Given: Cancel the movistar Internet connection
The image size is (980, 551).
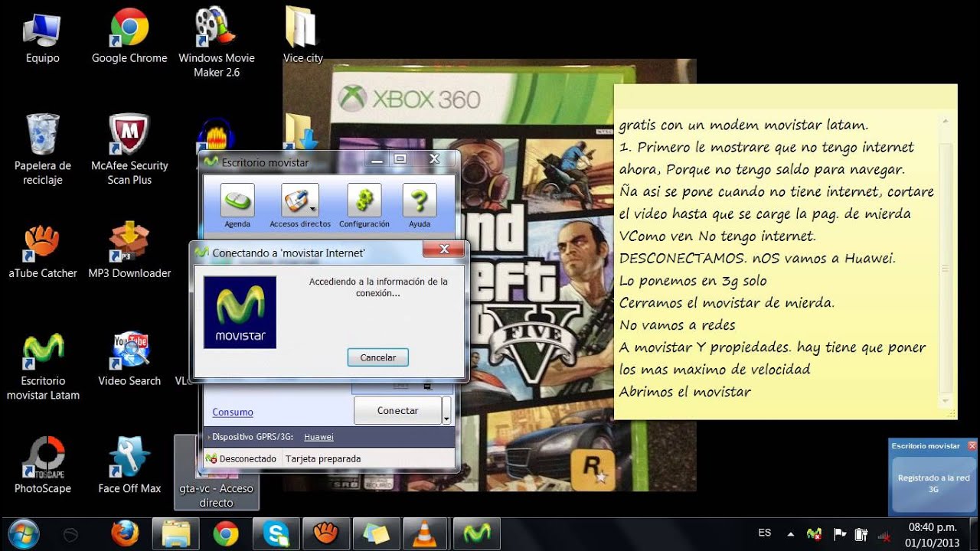Looking at the screenshot, I should 378,357.
